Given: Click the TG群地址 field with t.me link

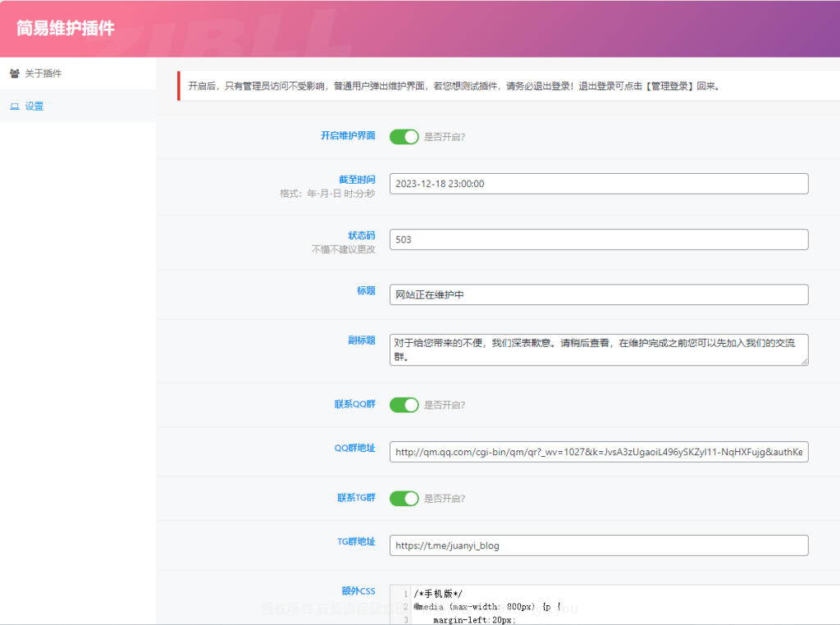Looking at the screenshot, I should (598, 545).
